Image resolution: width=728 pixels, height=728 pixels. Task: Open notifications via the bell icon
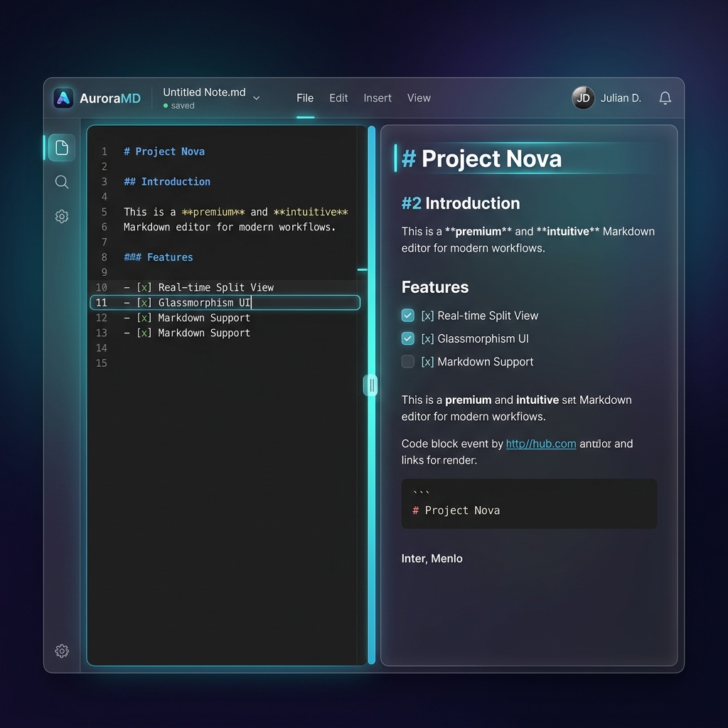(x=665, y=98)
